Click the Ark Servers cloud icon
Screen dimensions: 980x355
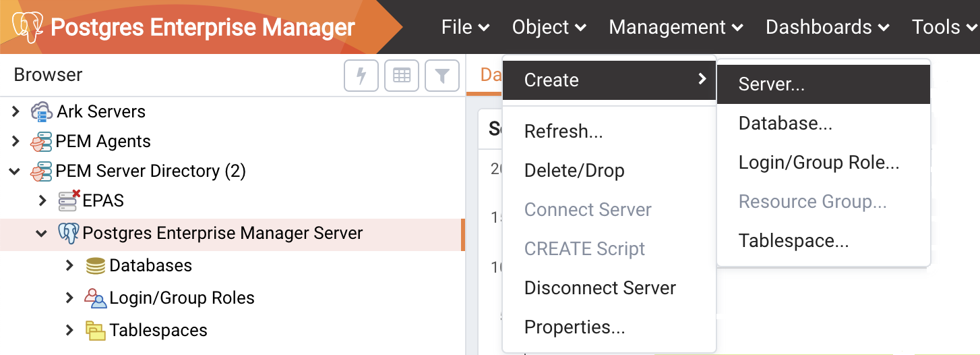pyautogui.click(x=42, y=111)
